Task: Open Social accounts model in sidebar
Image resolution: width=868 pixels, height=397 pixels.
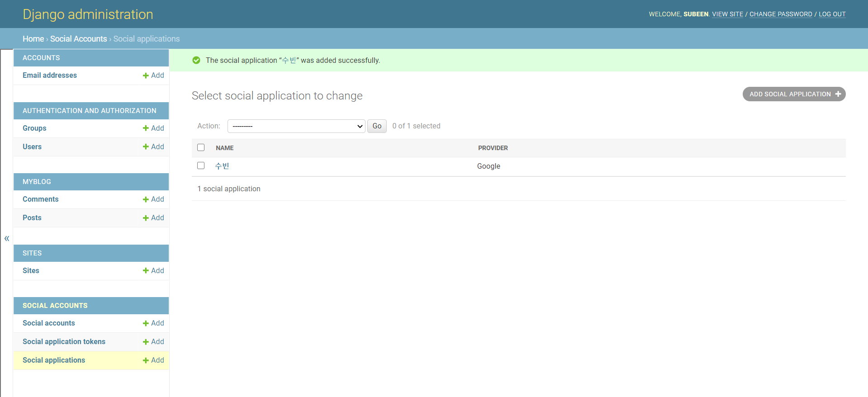Action: coord(49,323)
